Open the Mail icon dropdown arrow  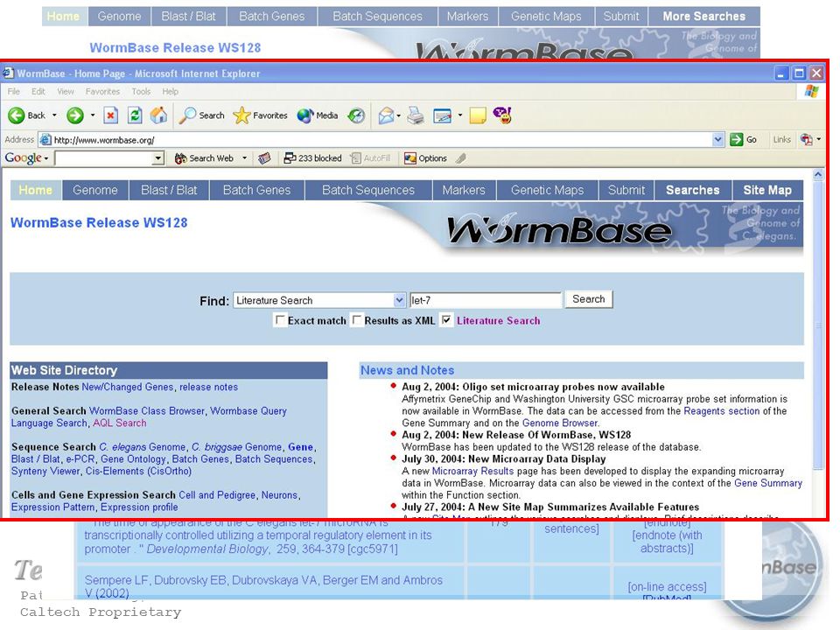[x=399, y=115]
